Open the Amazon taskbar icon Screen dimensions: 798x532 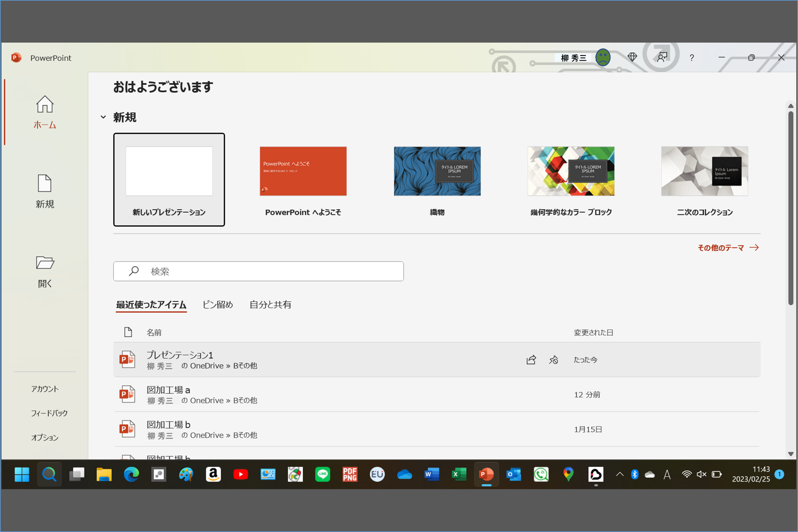[213, 474]
